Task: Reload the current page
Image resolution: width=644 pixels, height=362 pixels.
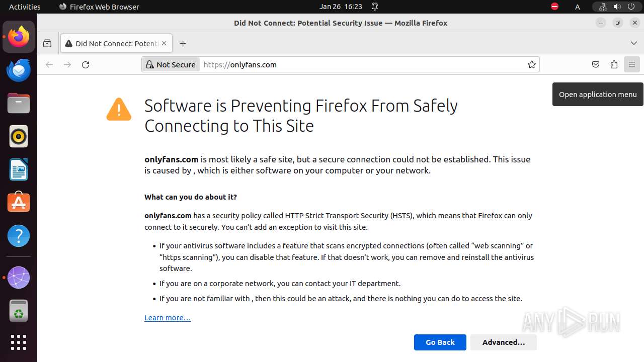Action: (86, 64)
